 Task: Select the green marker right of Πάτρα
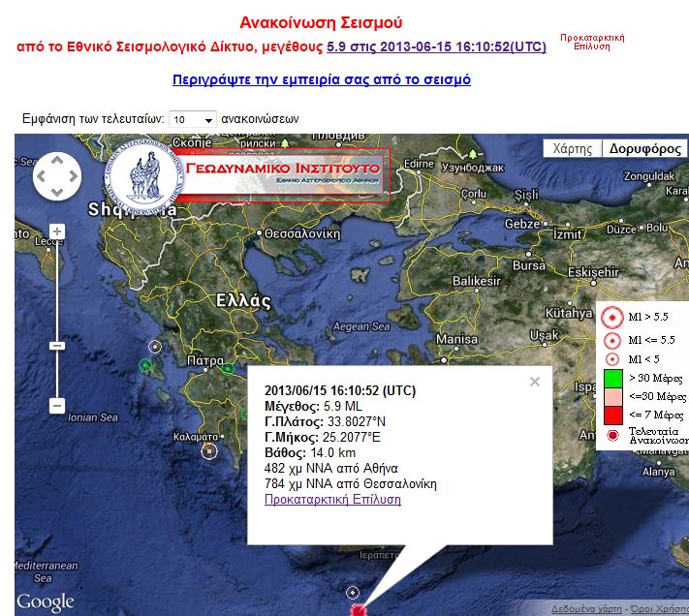click(x=228, y=369)
